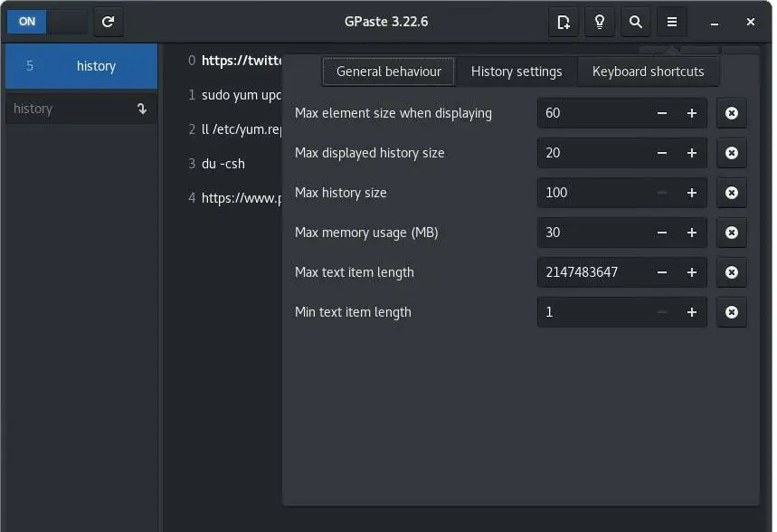Reset Max element size when displaying
Screen dimensions: 777x532
pyautogui.click(x=732, y=113)
